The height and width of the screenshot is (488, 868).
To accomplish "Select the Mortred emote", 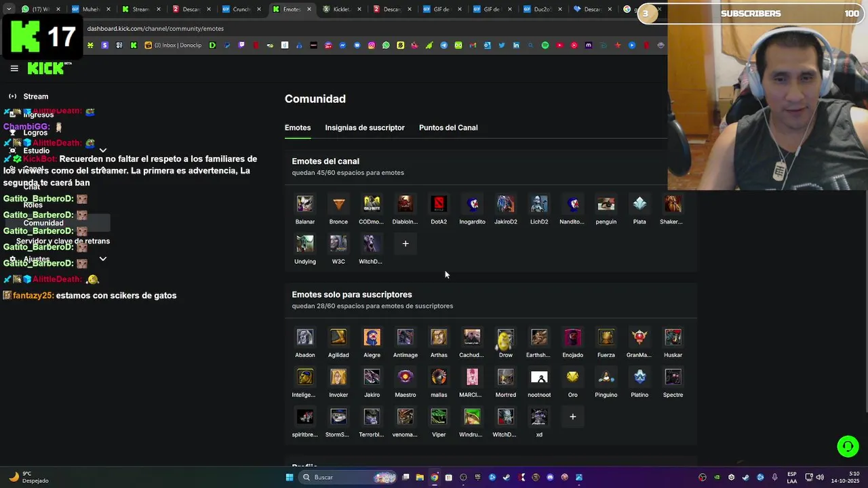I will [506, 377].
